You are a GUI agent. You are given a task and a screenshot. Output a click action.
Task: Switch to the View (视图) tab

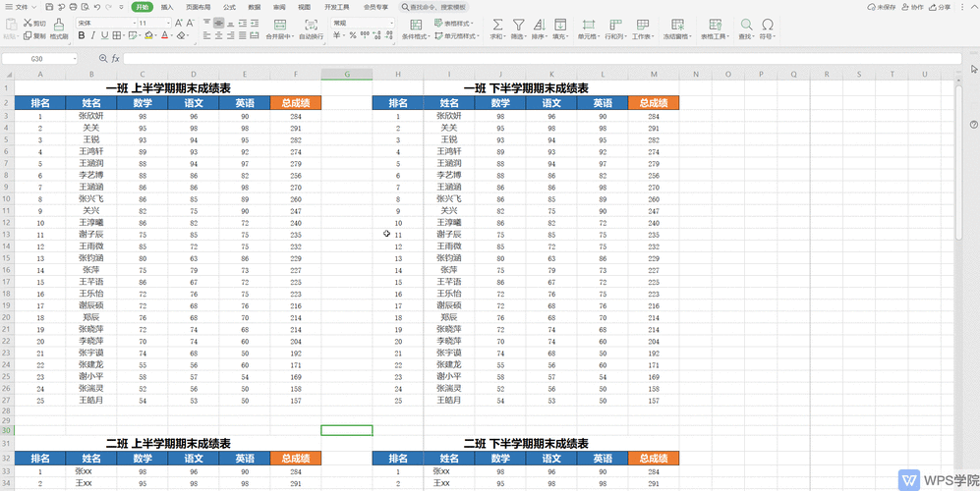click(x=305, y=8)
